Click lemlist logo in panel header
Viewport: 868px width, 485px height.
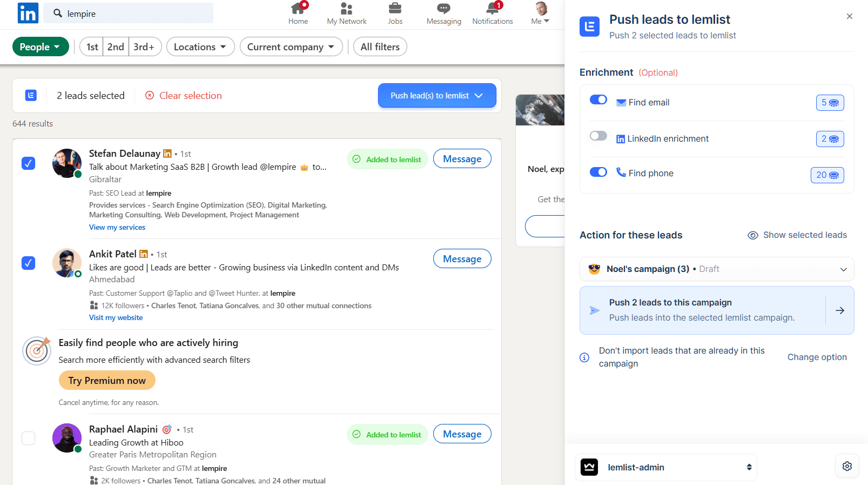[589, 26]
